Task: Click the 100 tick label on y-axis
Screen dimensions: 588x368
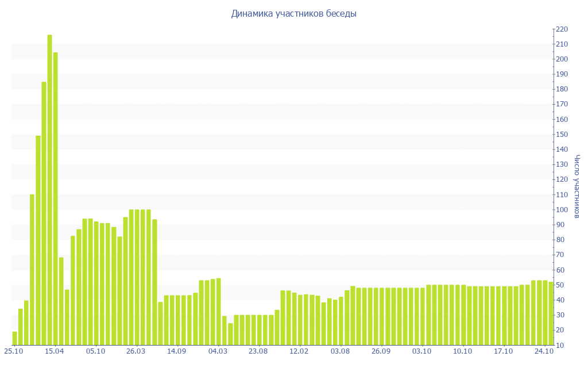Action: [562, 210]
